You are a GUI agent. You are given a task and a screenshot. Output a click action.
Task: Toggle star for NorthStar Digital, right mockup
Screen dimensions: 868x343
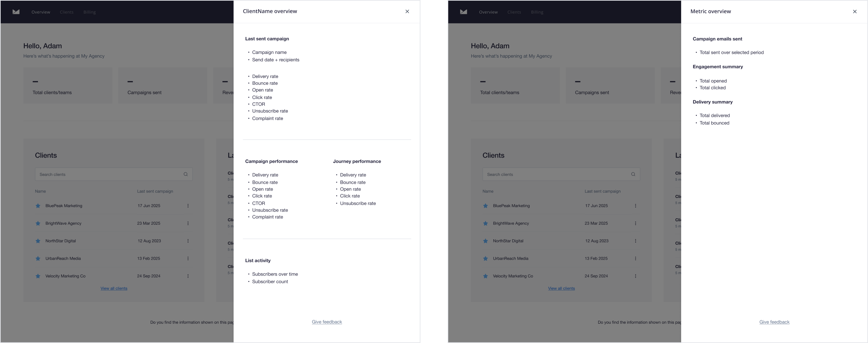(x=486, y=241)
